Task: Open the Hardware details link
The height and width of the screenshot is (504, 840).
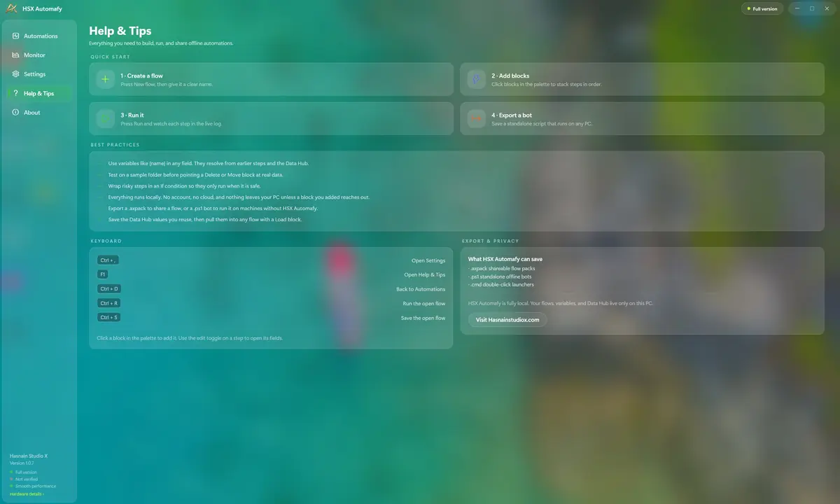Action: point(27,494)
